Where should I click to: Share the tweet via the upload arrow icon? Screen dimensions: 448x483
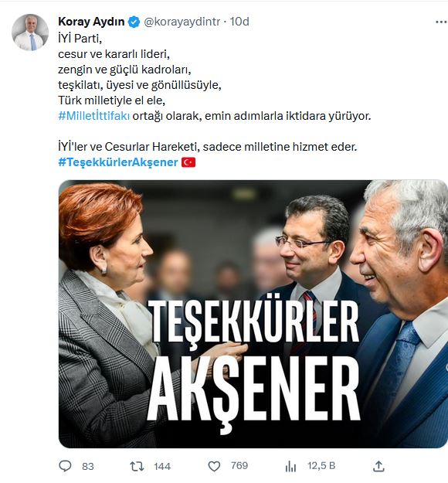pos(378,466)
